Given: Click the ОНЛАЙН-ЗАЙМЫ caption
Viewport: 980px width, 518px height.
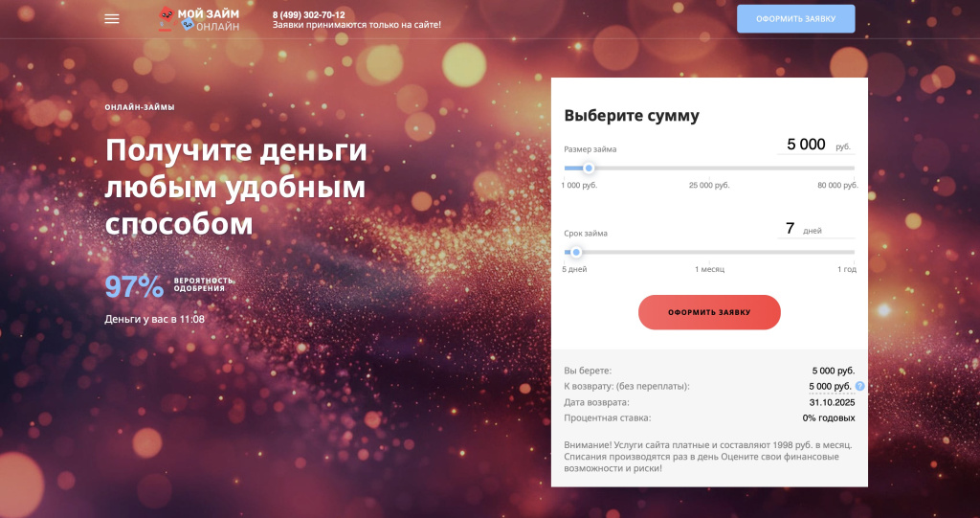Looking at the screenshot, I should (140, 107).
